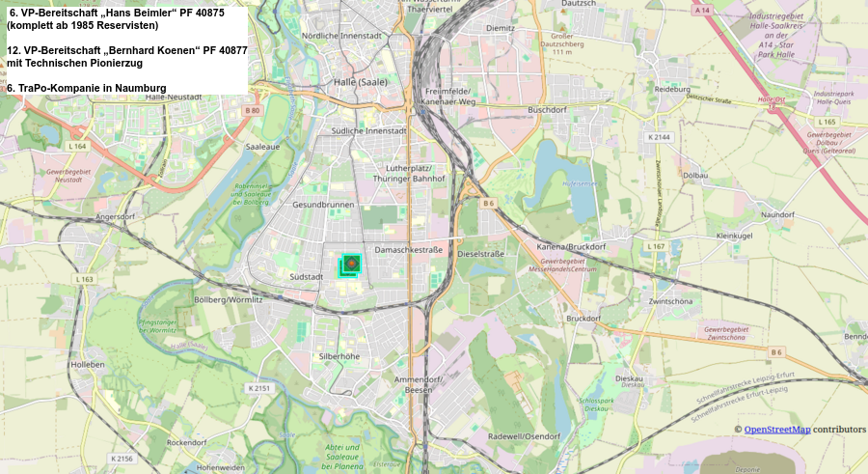Click the orange-centered location marker in Südstadt
Viewport: 868px width, 474px height.
(352, 264)
